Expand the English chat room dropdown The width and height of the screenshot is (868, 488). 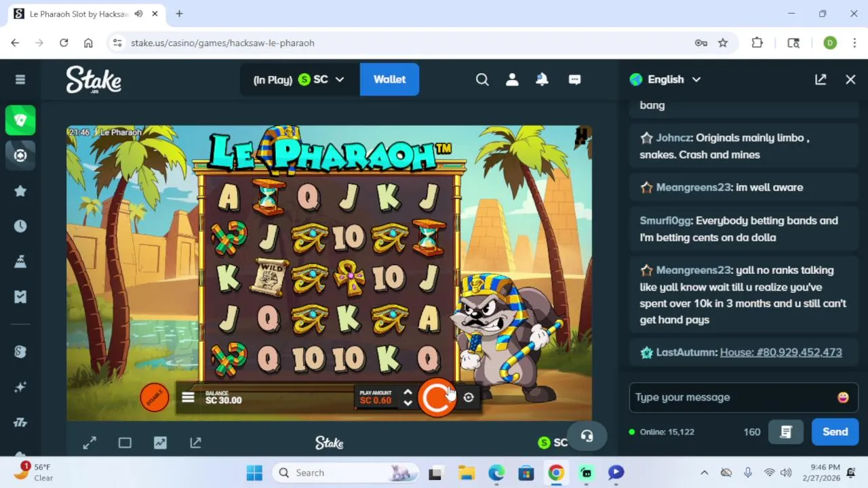coord(665,79)
